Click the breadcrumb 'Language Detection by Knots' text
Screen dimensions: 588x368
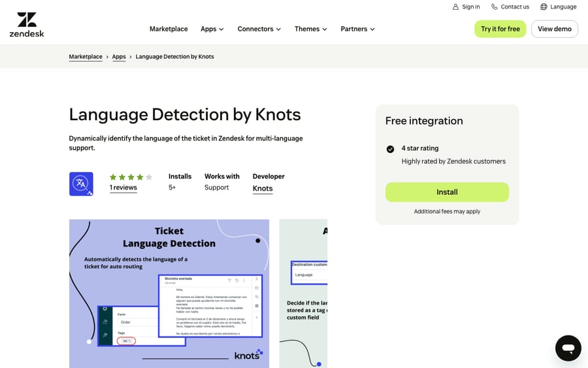tap(174, 57)
